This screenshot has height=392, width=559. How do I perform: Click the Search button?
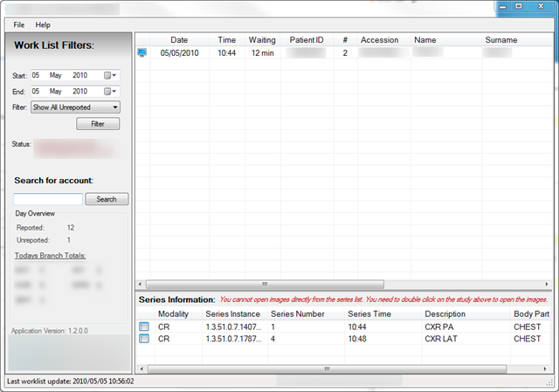point(107,199)
